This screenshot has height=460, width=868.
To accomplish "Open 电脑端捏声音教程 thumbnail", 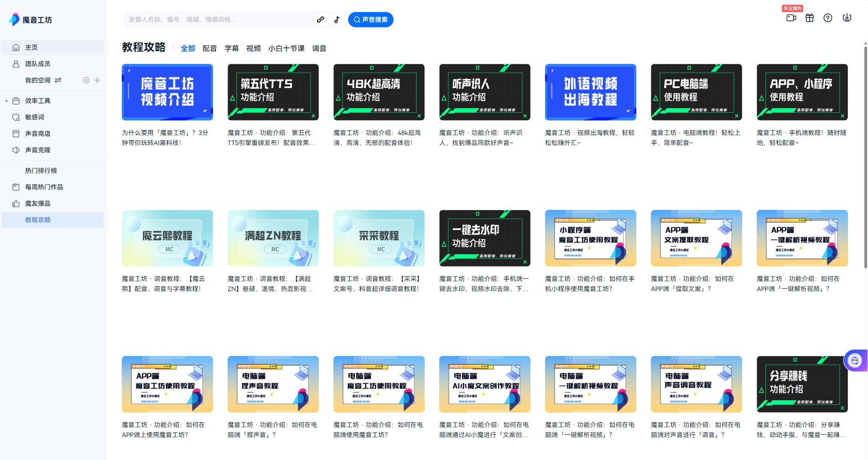I will [273, 384].
